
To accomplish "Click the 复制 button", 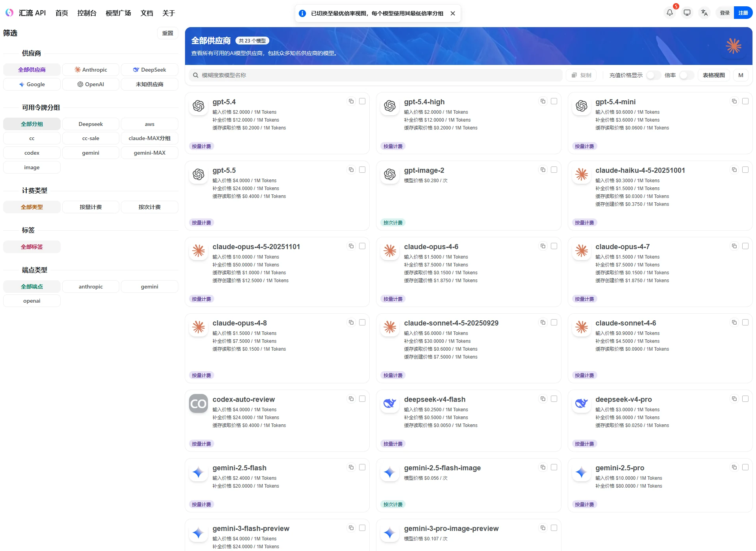I will (582, 75).
